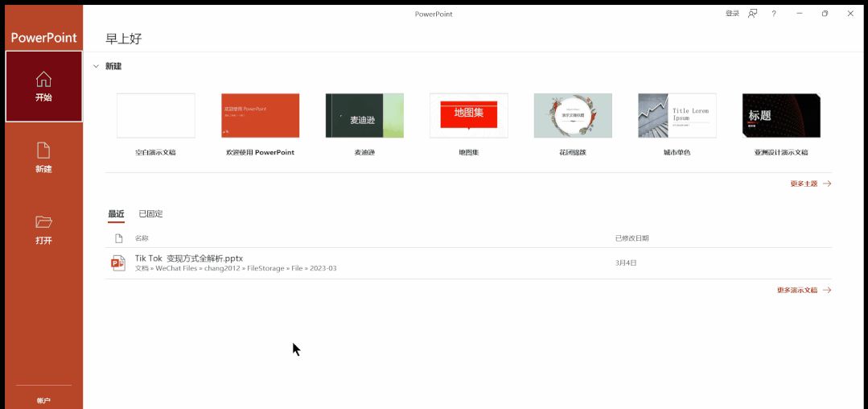Open Tik Tok 变现方式全解析.pptx
This screenshot has width=868, height=409.
pyautogui.click(x=189, y=258)
